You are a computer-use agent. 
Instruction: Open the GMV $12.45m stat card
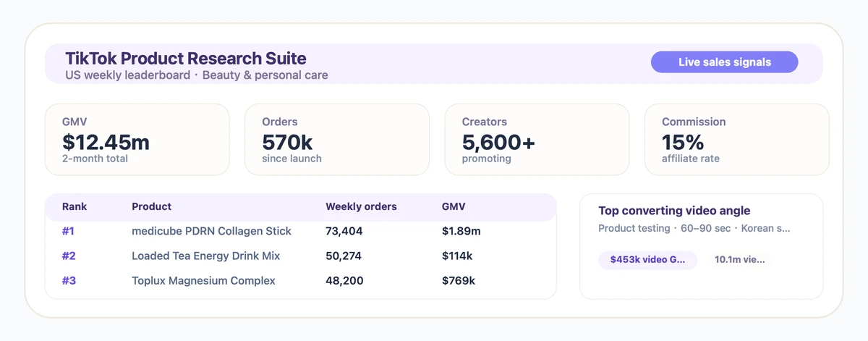(x=137, y=140)
